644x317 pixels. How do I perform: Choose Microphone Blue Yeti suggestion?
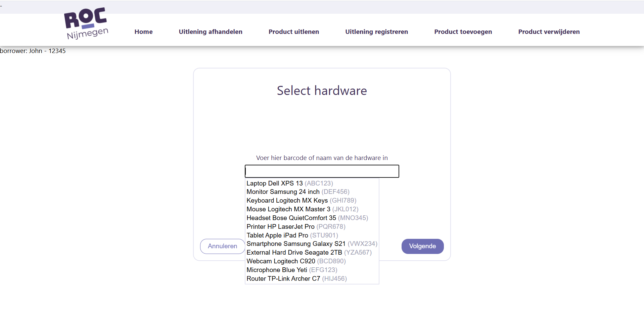[312, 270]
